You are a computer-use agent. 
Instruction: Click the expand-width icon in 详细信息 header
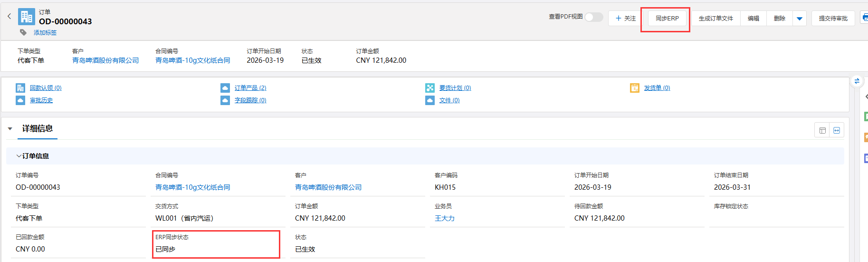[x=837, y=130]
